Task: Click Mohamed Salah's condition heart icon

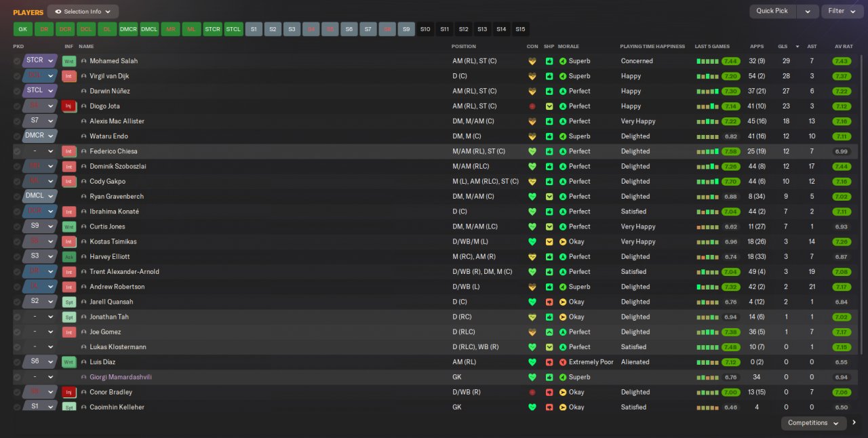Action: coord(532,61)
